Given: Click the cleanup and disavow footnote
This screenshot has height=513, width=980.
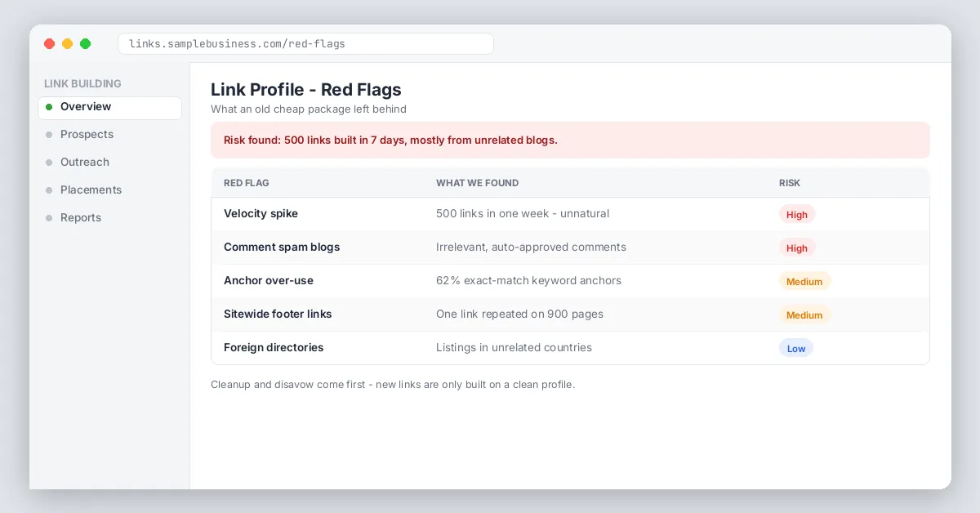Looking at the screenshot, I should [x=393, y=385].
